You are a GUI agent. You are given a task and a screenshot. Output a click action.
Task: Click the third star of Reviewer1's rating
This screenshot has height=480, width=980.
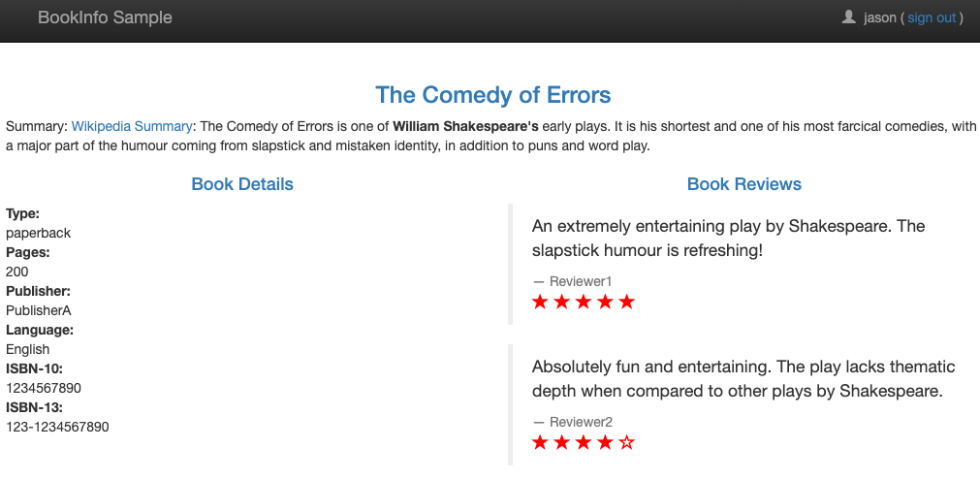pos(584,303)
